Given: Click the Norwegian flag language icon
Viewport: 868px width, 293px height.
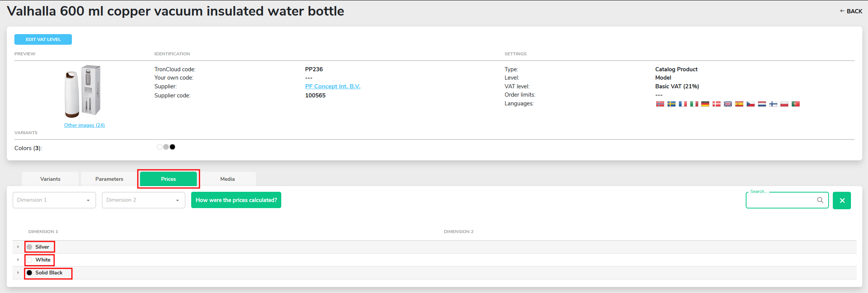Looking at the screenshot, I should [660, 104].
